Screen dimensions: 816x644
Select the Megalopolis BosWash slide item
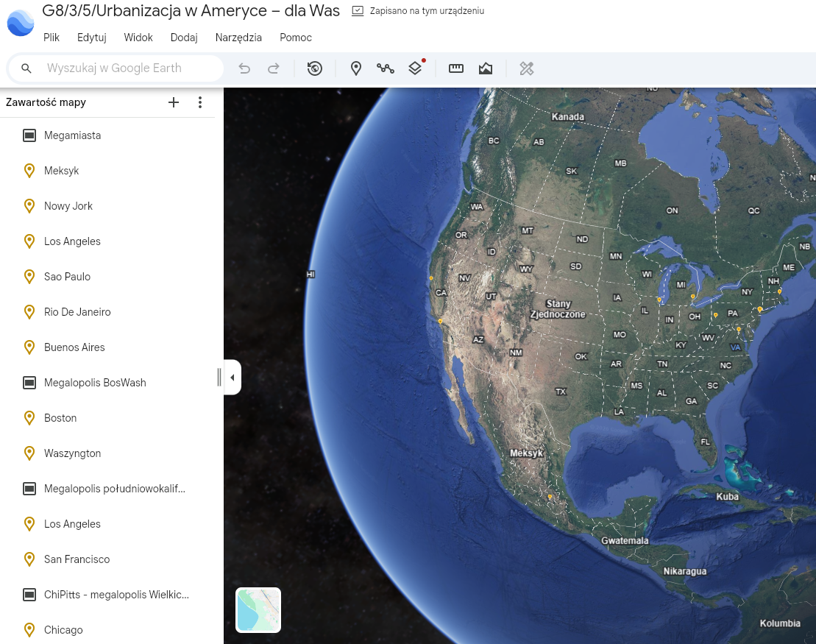(x=95, y=383)
